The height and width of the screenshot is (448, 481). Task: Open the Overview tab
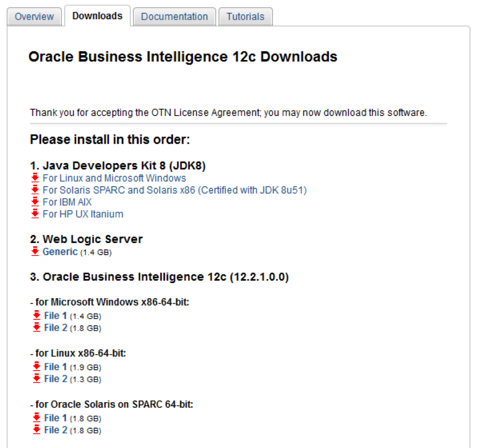(34, 16)
